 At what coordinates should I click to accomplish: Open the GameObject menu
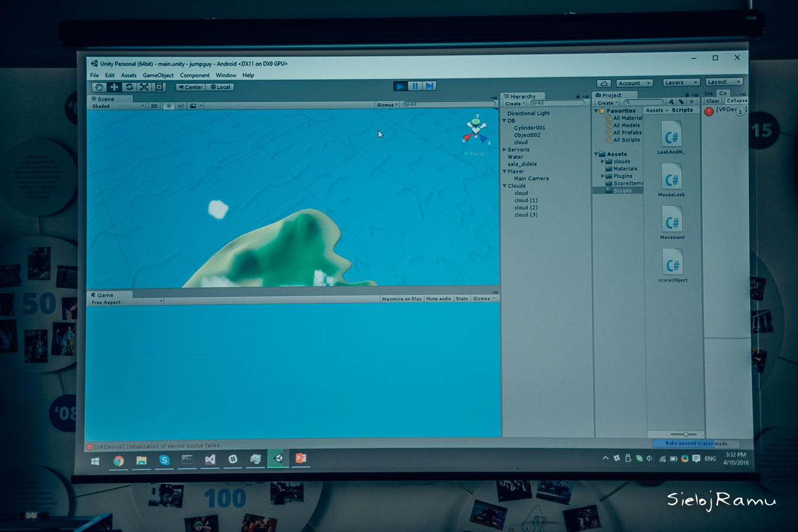159,76
